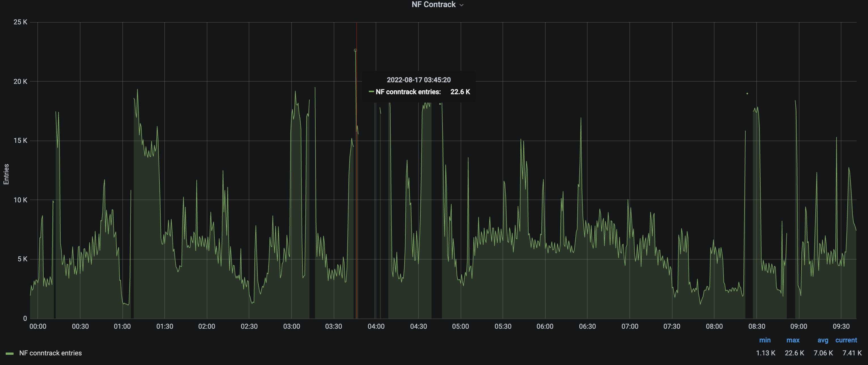Click the 05:30 x-axis label

[503, 326]
